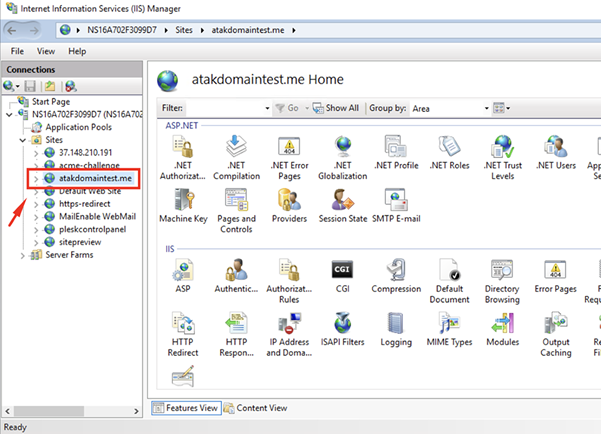Viewport: 601px width, 434px height.
Task: Open ASP feature icon
Action: click(x=183, y=276)
